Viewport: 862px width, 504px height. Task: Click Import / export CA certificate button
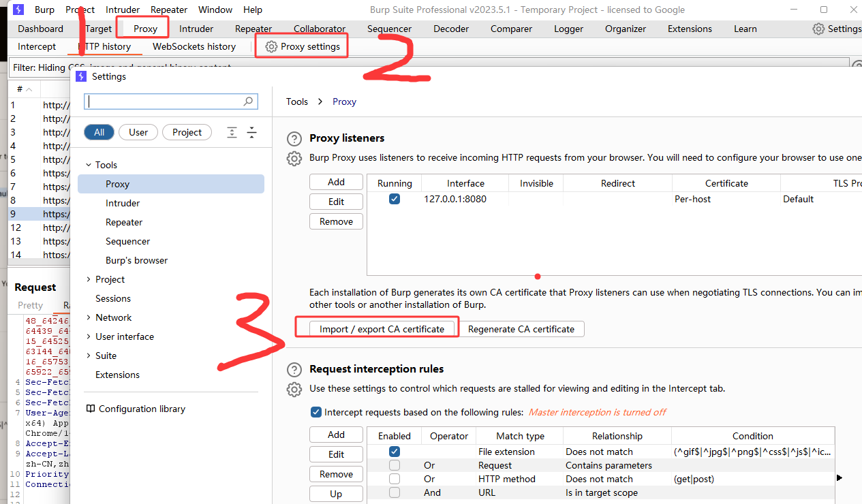[x=382, y=329]
